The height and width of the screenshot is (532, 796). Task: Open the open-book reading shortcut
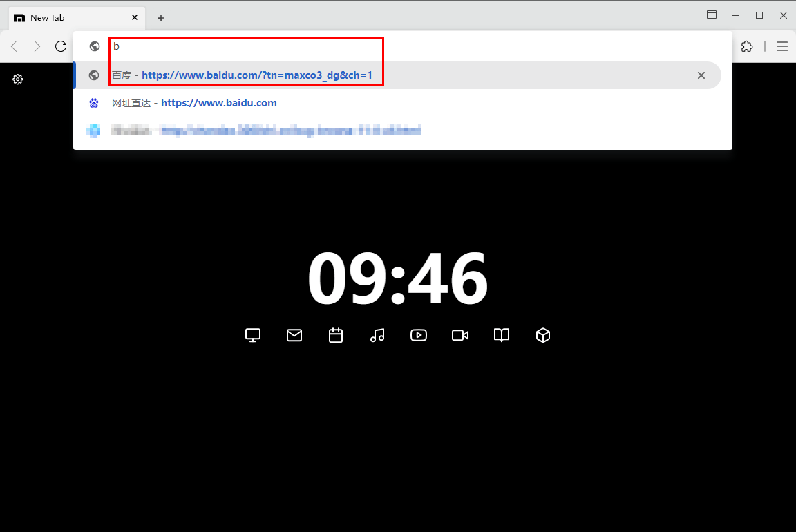pyautogui.click(x=502, y=335)
